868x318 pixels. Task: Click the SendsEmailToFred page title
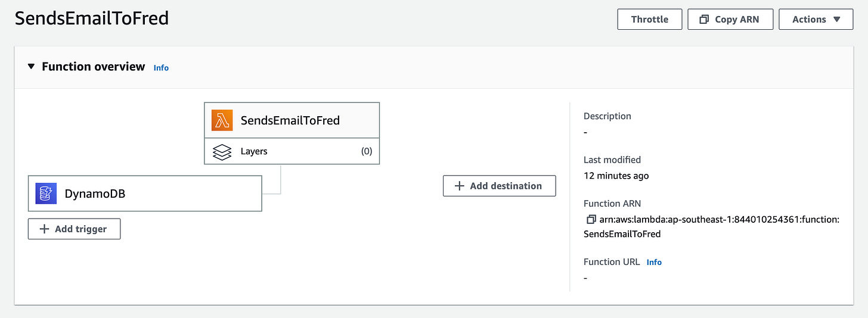tap(92, 18)
